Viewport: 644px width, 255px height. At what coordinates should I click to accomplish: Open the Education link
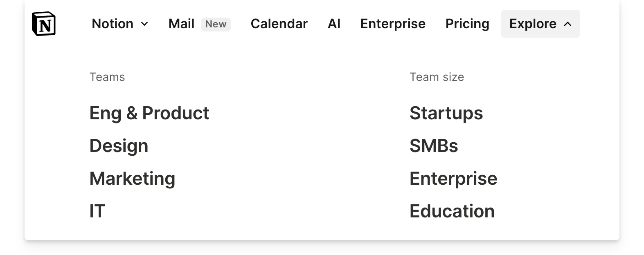452,211
